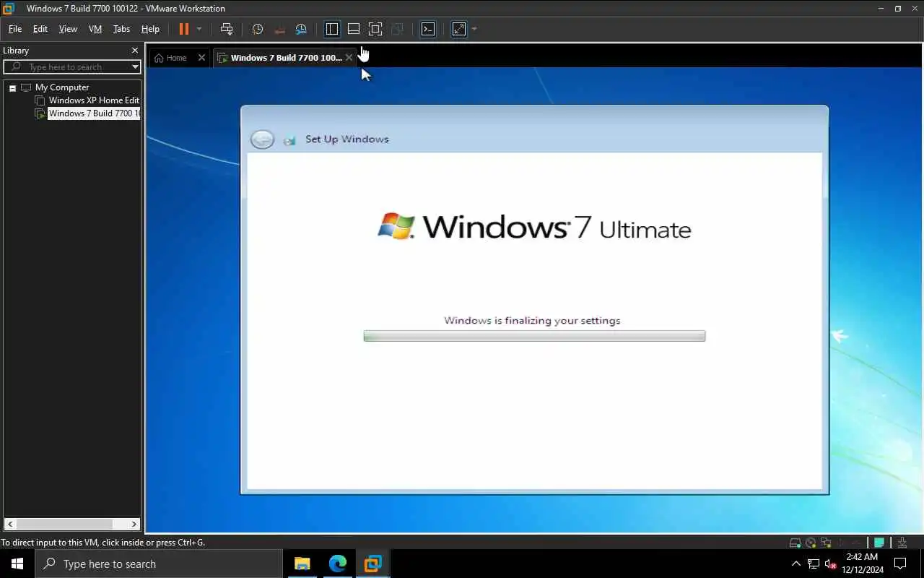Toggle the thumbnail bar view icon
This screenshot has height=578, width=924.
[x=354, y=29]
